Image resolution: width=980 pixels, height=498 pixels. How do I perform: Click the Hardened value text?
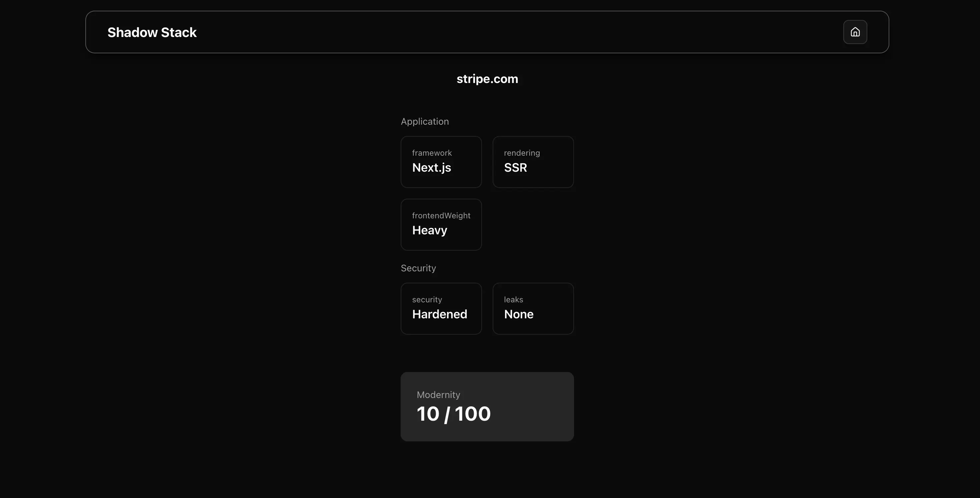coord(439,314)
